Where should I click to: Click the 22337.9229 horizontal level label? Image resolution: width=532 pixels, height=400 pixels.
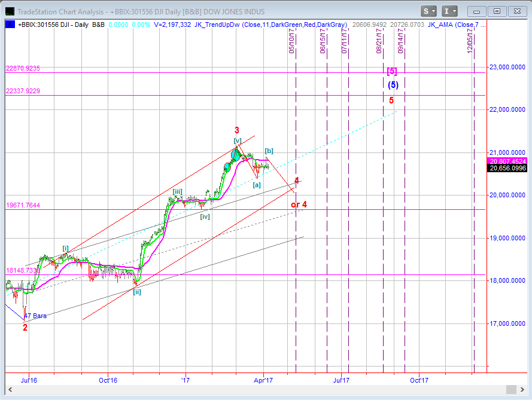(x=23, y=91)
